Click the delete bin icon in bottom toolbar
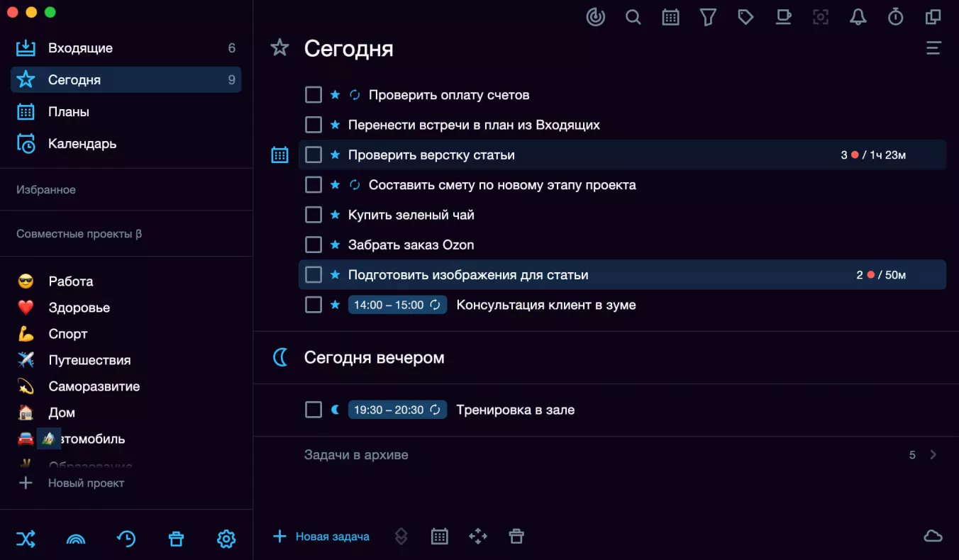 [516, 537]
